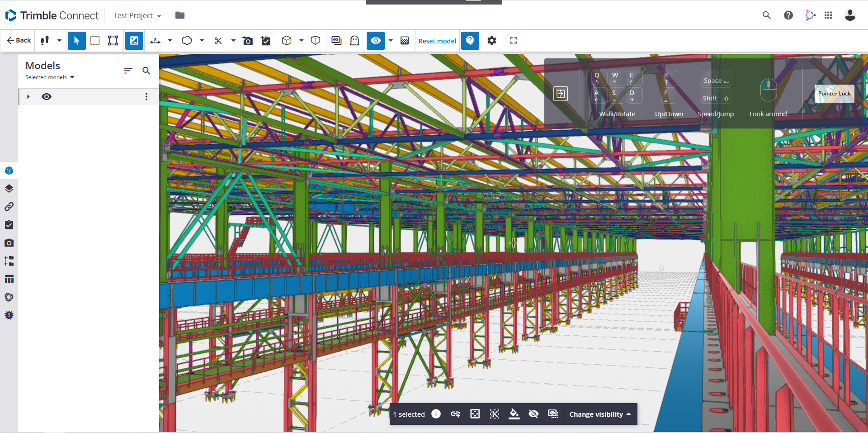Screen dimensions: 868x433
Task: Open the Selected models filter dropdown
Action: [x=50, y=77]
